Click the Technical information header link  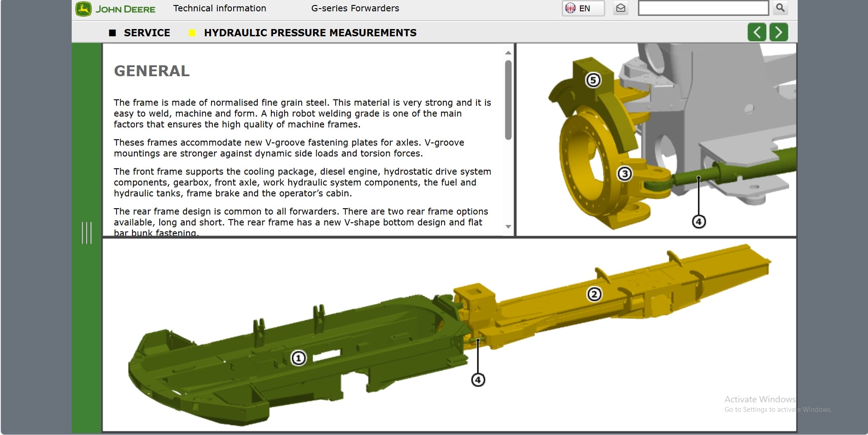pyautogui.click(x=220, y=8)
